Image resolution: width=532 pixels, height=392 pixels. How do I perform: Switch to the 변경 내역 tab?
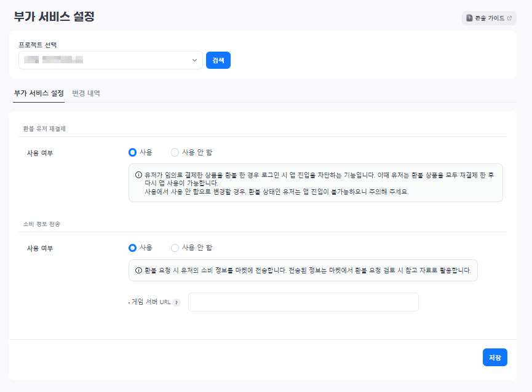(x=86, y=93)
